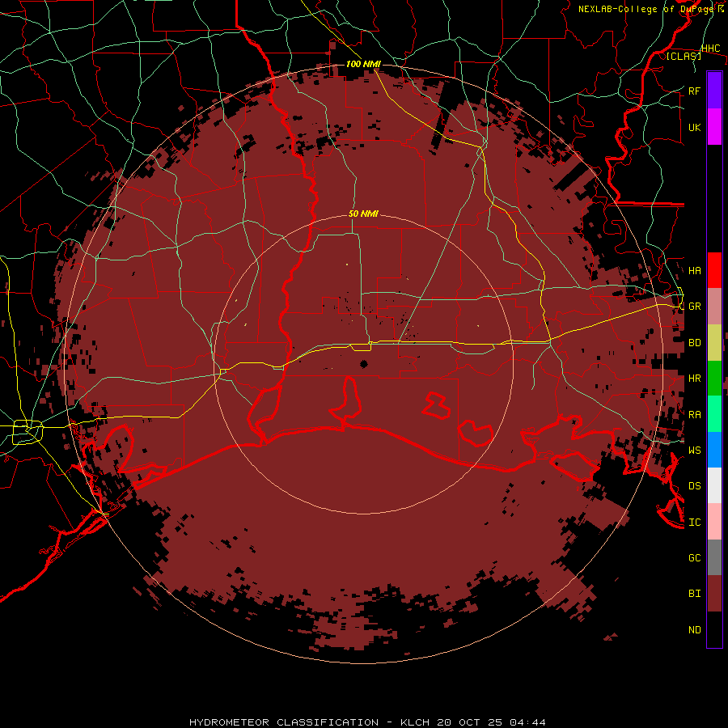Click the [CLAS] units label
This screenshot has width=728, height=728.
[x=684, y=56]
